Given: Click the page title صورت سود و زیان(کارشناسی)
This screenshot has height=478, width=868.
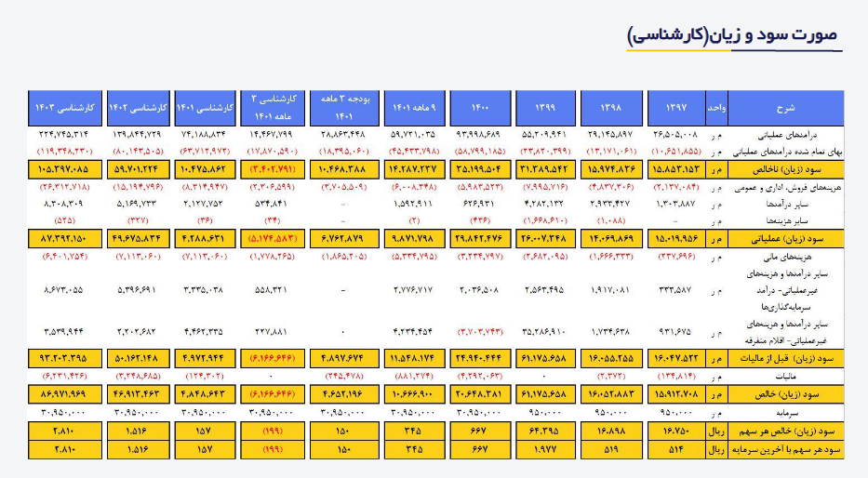Looking at the screenshot, I should (x=731, y=35).
